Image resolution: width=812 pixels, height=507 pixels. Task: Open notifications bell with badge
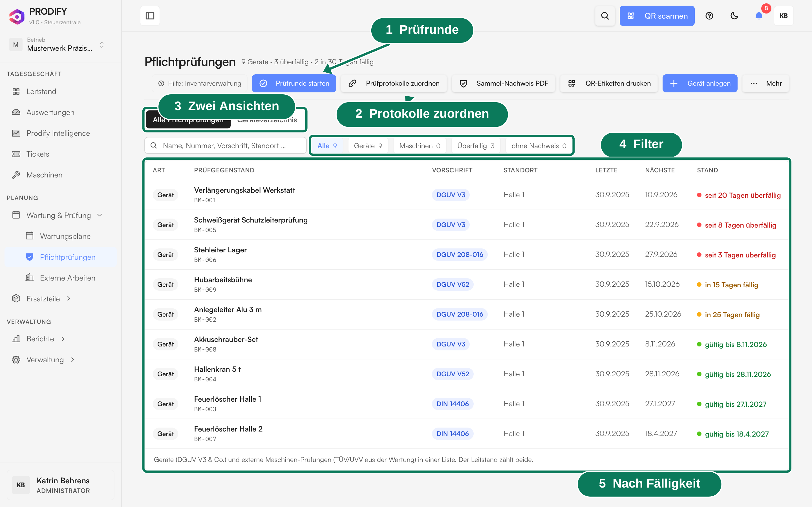(759, 16)
